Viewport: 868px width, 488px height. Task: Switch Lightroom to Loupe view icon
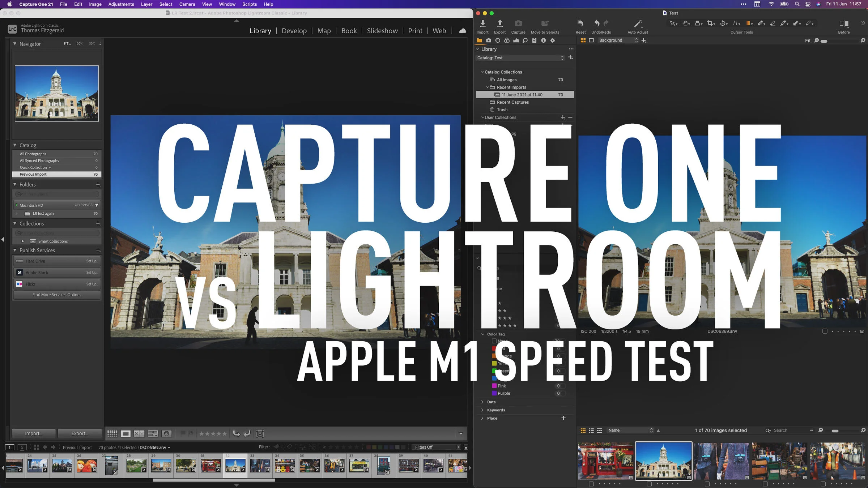click(125, 433)
